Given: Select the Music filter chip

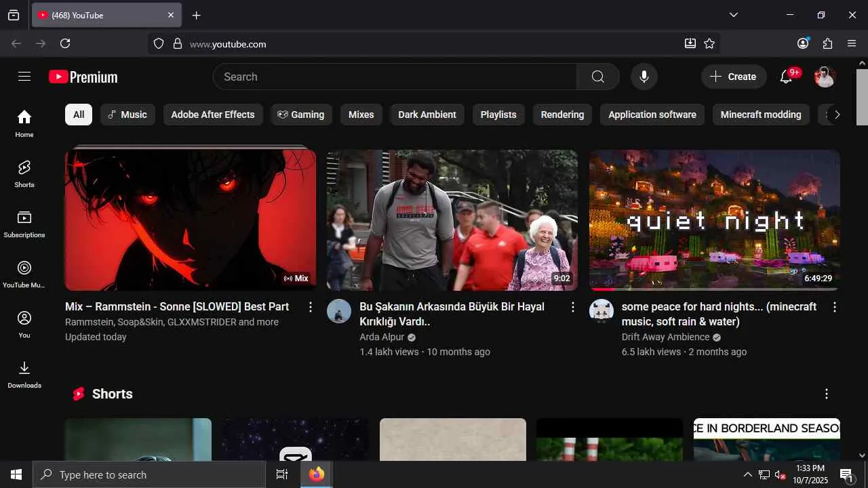Looking at the screenshot, I should (x=127, y=115).
